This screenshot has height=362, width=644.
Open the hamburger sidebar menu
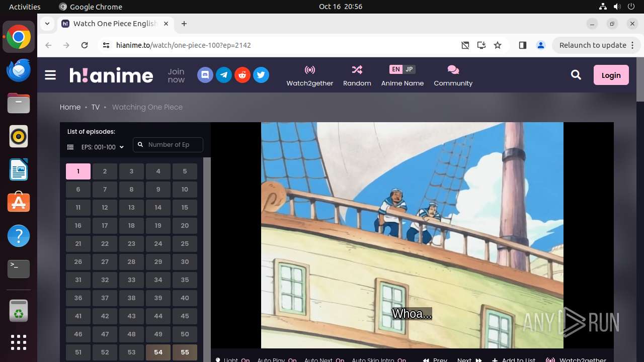coord(50,75)
